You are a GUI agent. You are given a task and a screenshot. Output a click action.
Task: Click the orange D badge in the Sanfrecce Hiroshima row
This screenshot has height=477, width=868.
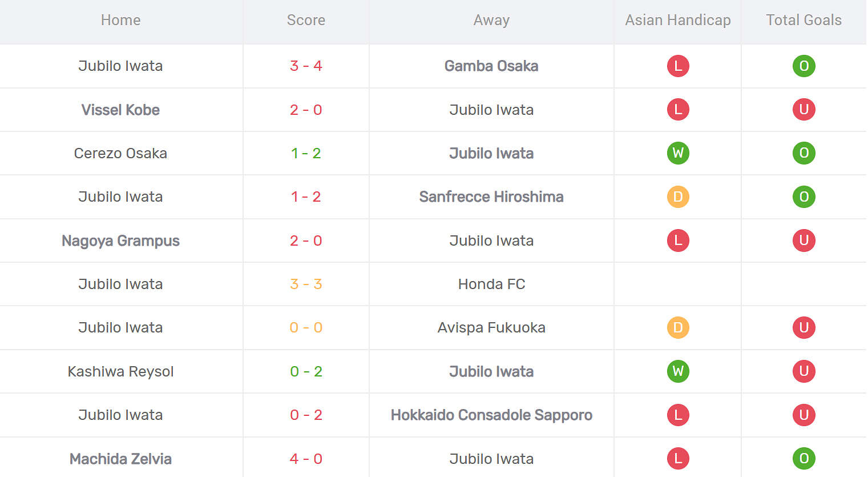click(678, 197)
